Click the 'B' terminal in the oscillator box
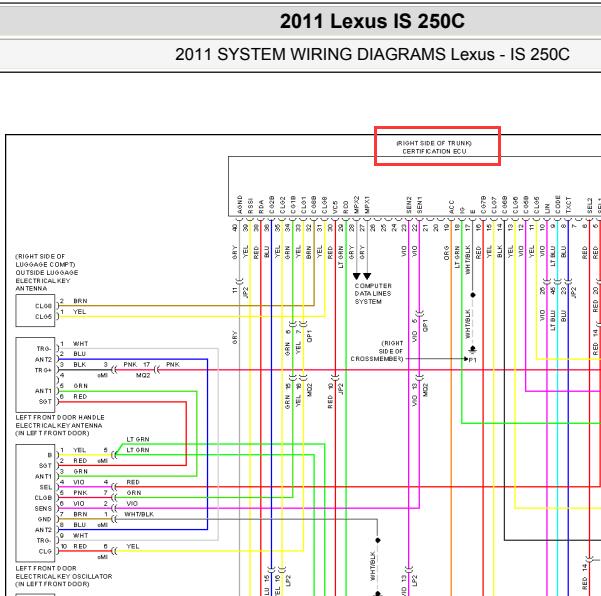This screenshot has width=601, height=596. 49,455
